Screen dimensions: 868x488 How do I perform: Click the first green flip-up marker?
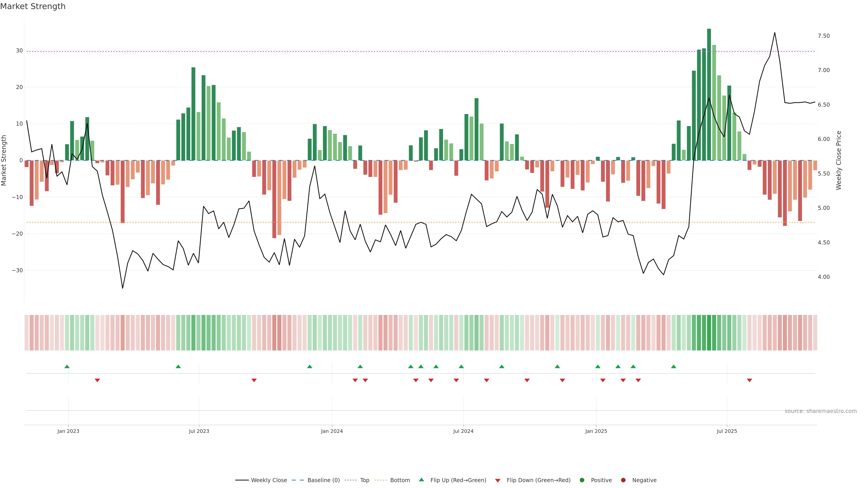(67, 366)
